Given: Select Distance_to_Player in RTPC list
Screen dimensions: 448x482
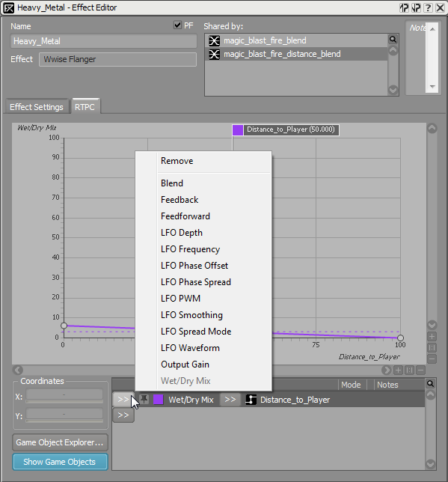Looking at the screenshot, I should point(295,400).
